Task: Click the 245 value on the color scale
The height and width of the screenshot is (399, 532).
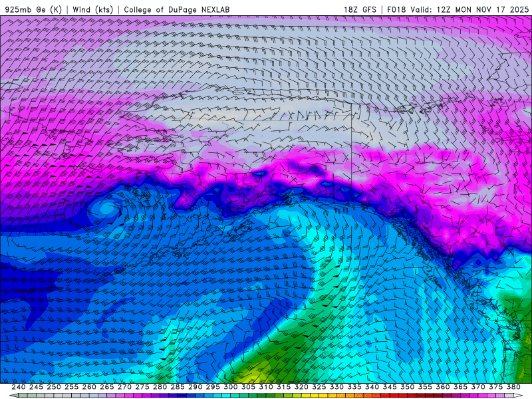Action: 37,387
